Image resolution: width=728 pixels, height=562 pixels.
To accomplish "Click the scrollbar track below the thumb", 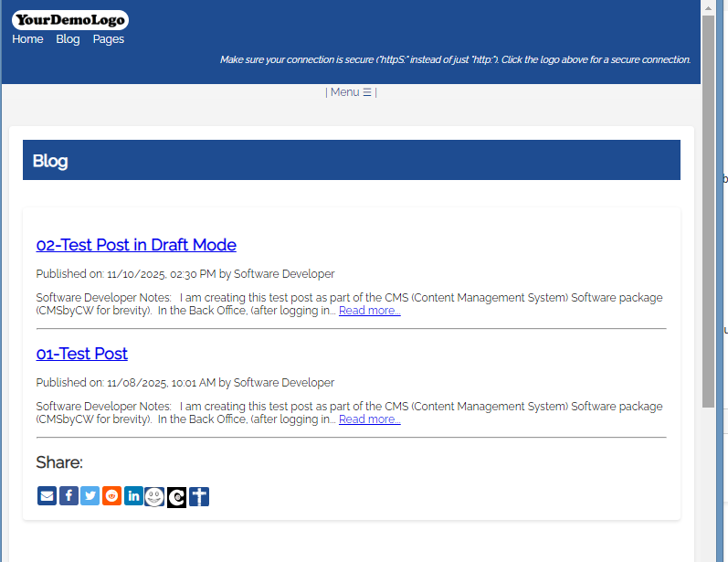I will pos(708,484).
